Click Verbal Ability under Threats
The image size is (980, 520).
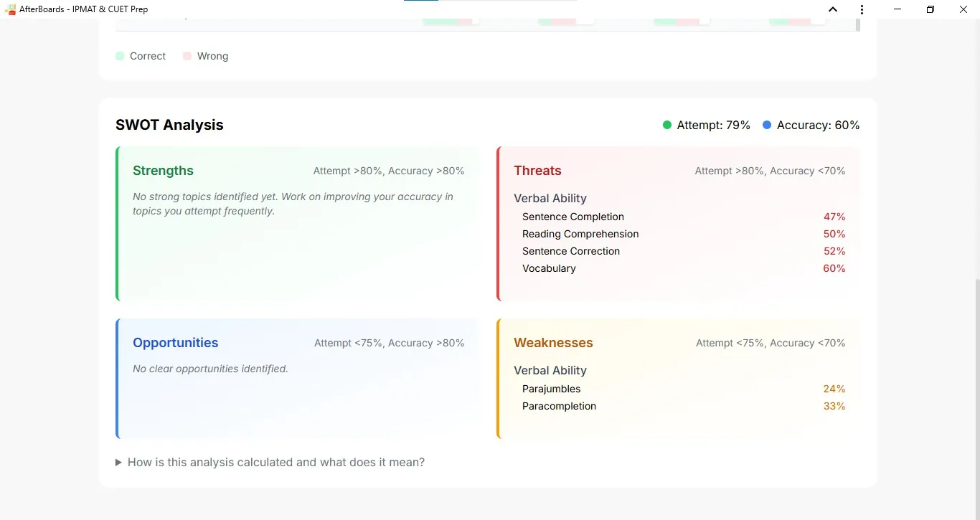(x=550, y=199)
